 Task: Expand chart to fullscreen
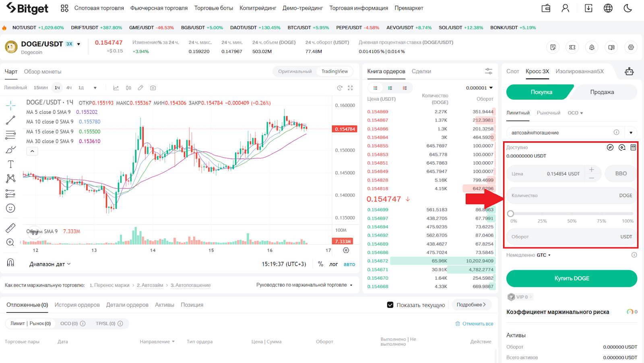(x=350, y=88)
